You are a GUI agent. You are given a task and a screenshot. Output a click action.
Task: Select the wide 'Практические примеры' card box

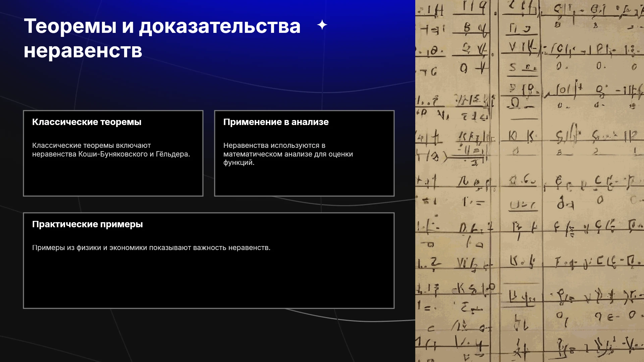click(x=209, y=260)
